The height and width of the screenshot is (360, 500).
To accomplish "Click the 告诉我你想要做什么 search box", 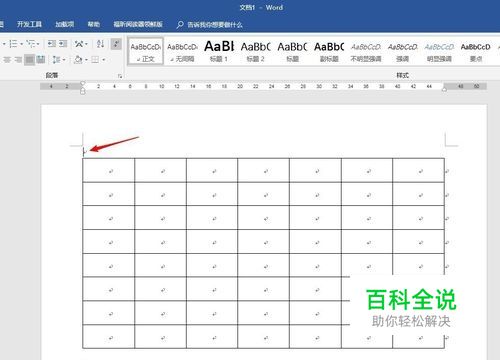I will tap(215, 24).
